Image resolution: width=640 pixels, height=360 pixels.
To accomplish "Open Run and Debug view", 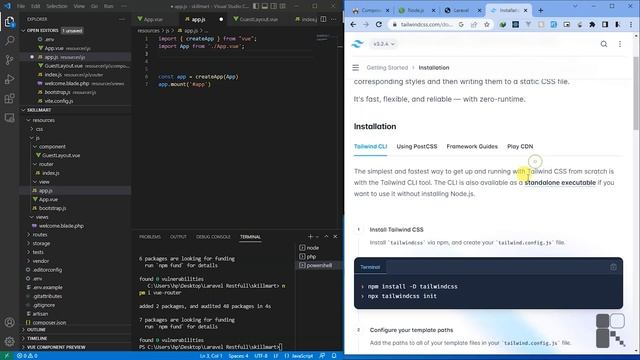I will [9, 79].
